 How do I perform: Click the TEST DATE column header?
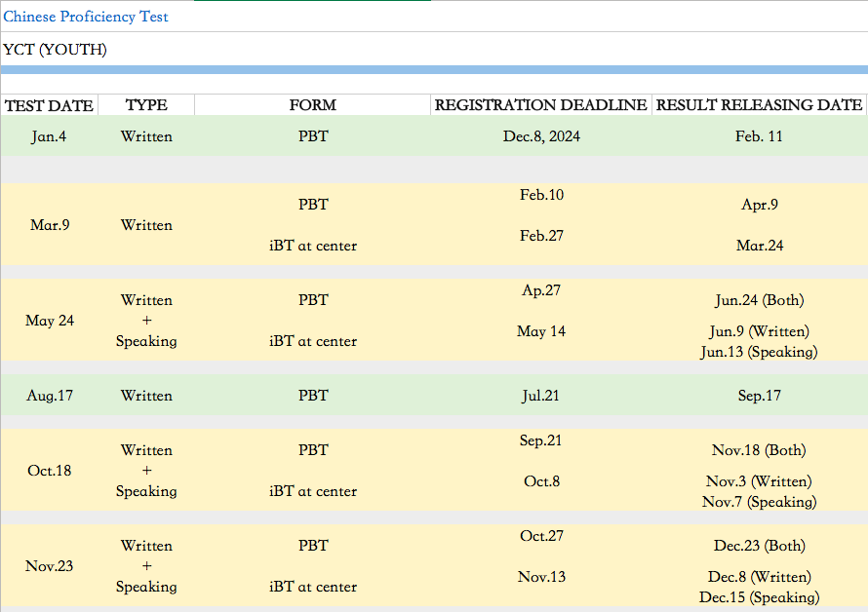click(x=49, y=105)
